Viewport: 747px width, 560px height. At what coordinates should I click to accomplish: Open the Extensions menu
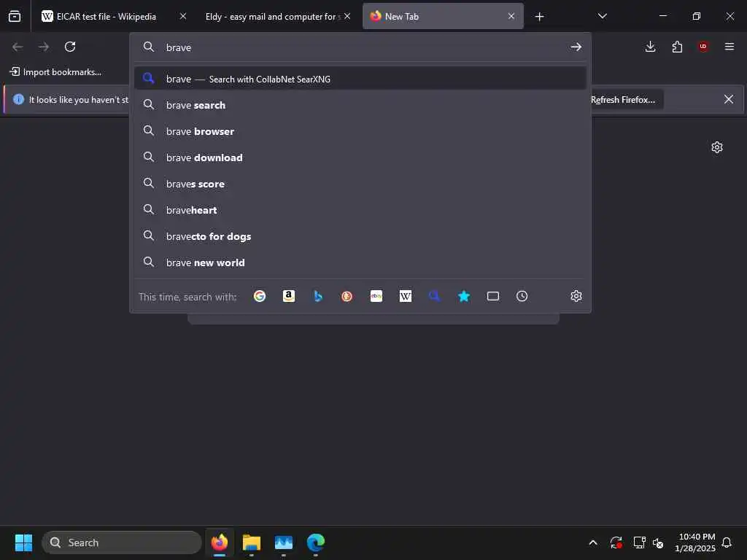[x=677, y=47]
